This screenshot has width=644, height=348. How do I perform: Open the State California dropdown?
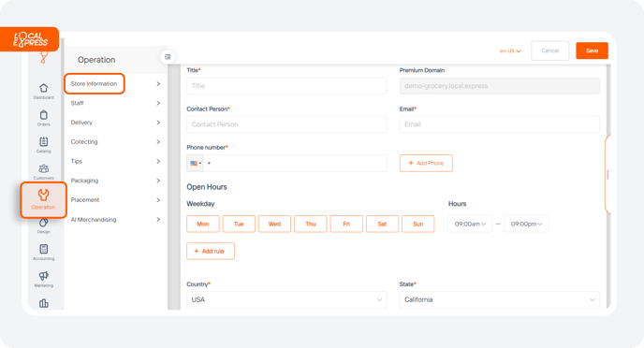coord(500,299)
